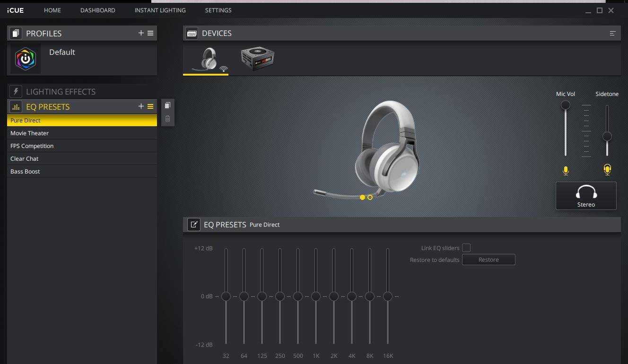Click the Restore button
The image size is (628, 364).
tap(488, 260)
